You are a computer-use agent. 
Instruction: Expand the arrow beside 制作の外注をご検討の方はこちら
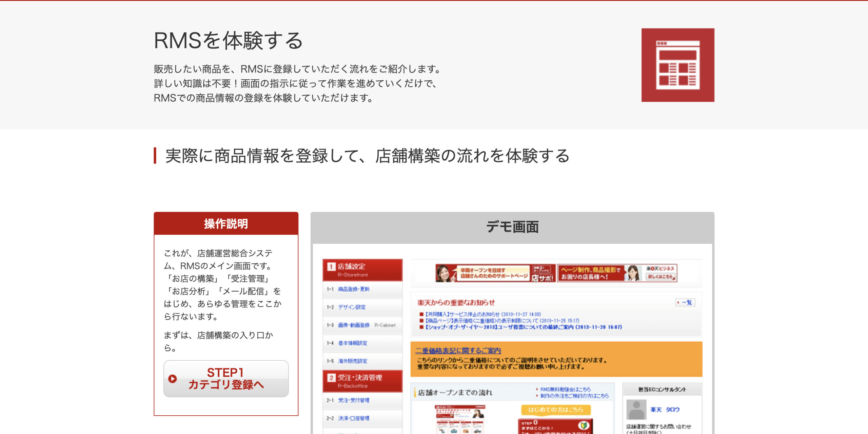coord(537,395)
